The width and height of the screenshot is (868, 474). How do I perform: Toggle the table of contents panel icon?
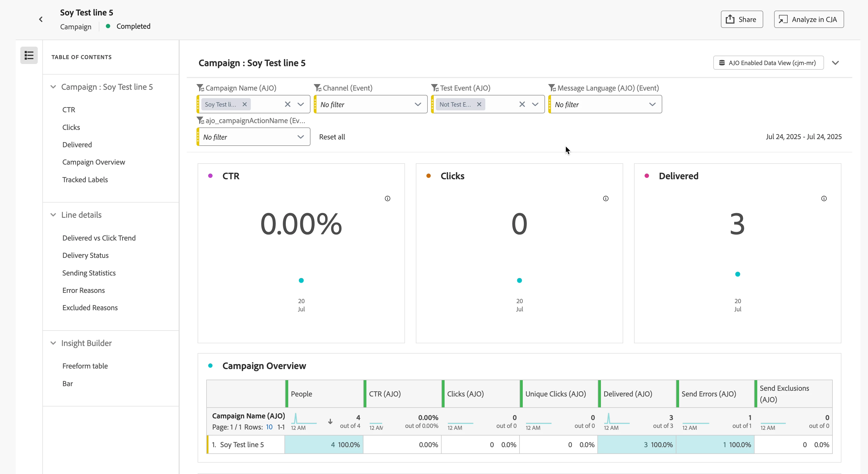pyautogui.click(x=29, y=55)
